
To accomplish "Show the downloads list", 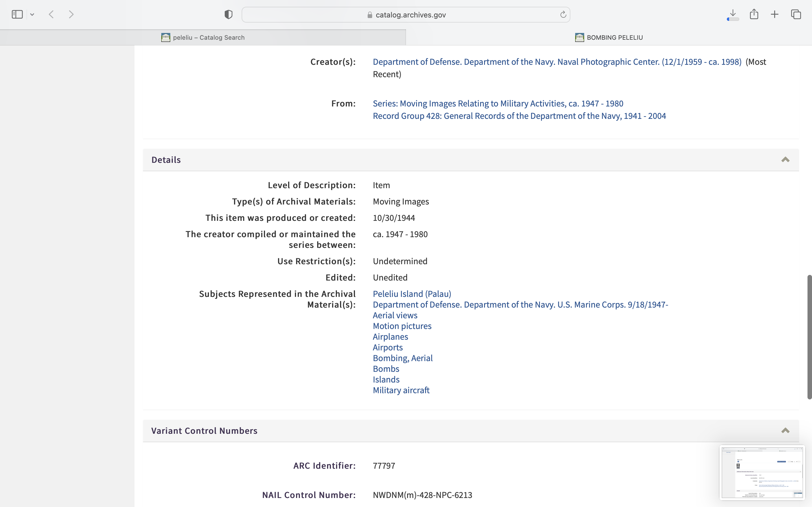I will click(x=733, y=14).
